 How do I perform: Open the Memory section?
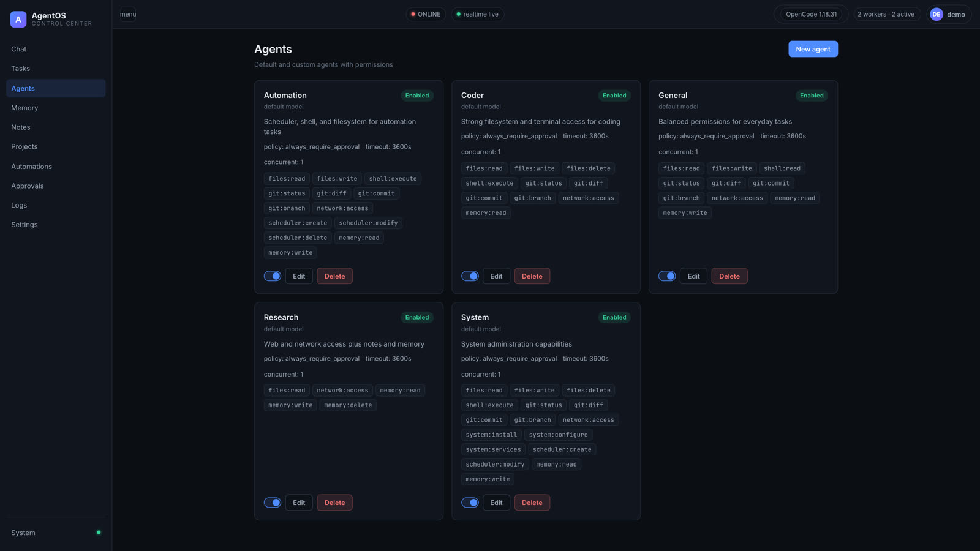tap(56, 108)
